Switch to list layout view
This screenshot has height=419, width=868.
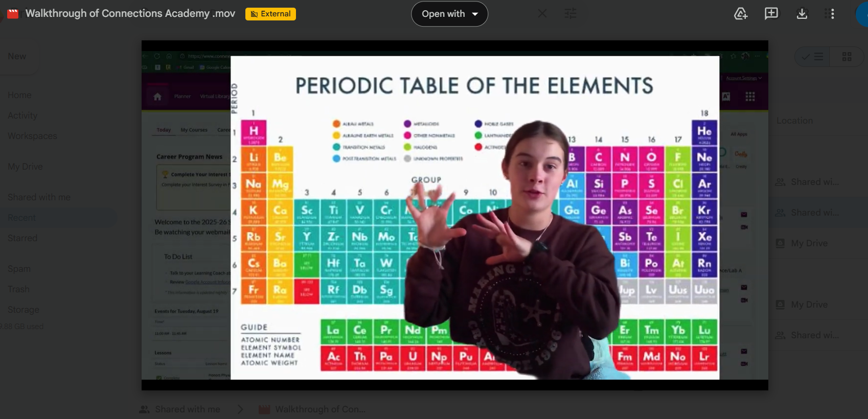813,57
